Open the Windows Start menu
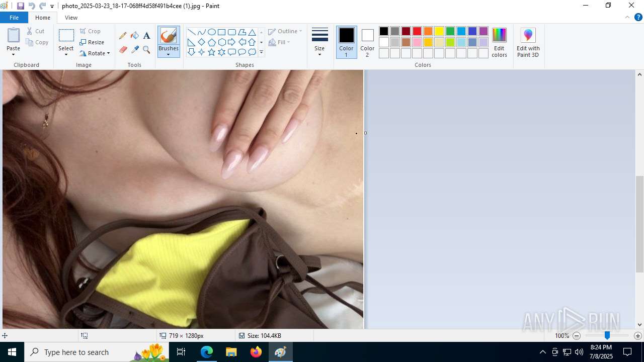This screenshot has height=362, width=644. click(12, 352)
